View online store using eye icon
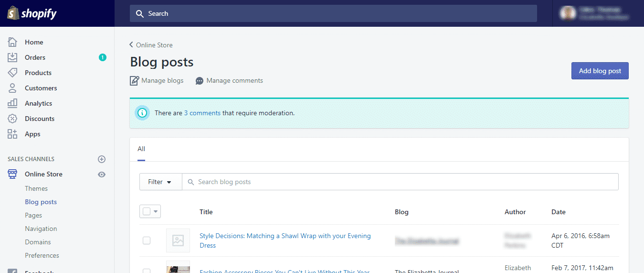This screenshot has height=273, width=644. point(101,175)
